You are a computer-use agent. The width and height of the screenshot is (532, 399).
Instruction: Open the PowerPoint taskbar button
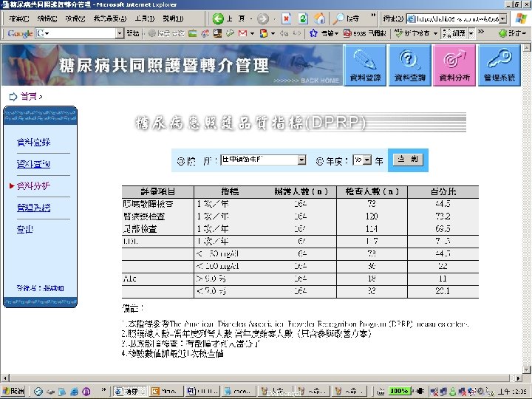pyautogui.click(x=166, y=391)
